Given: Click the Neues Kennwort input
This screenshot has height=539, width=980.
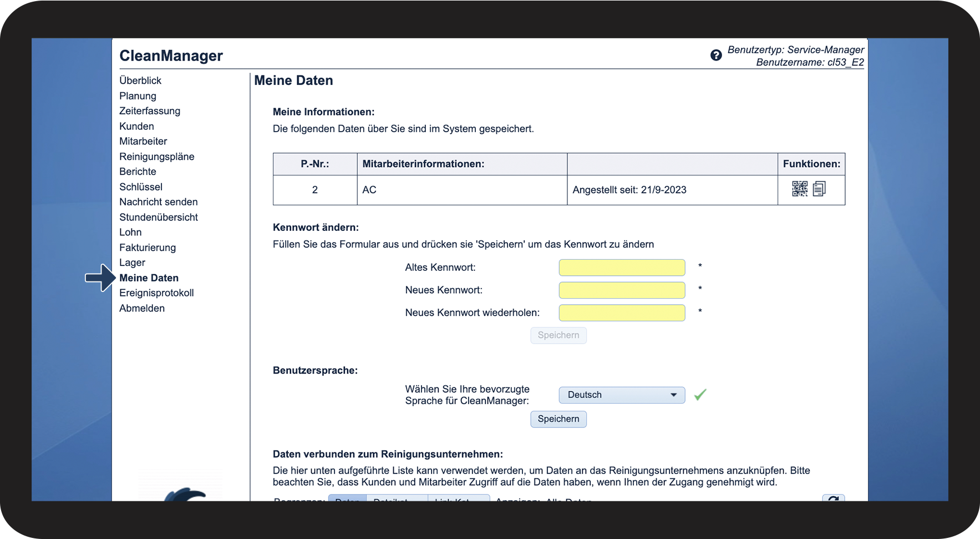Looking at the screenshot, I should tap(621, 290).
